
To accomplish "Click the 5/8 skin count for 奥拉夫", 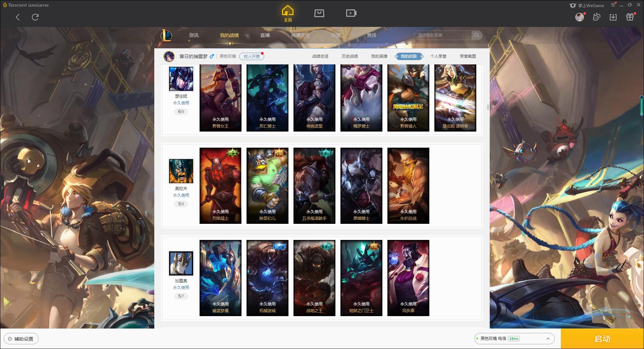I will pyautogui.click(x=181, y=204).
